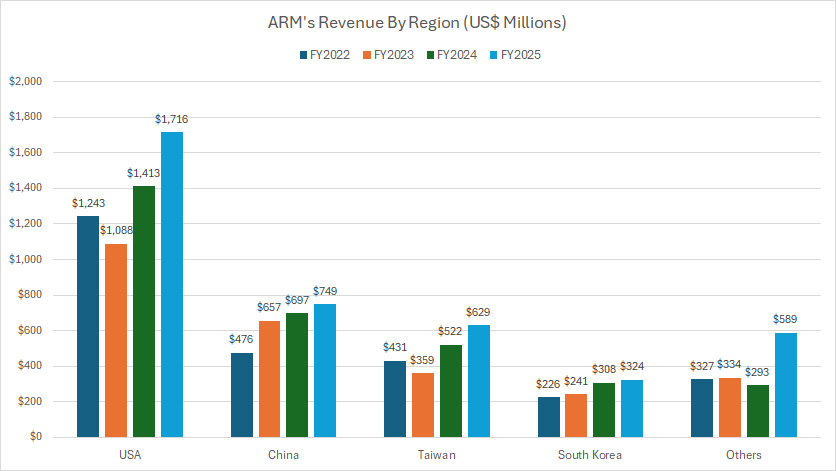Select the $327 data label
The height and width of the screenshot is (471, 836).
[702, 366]
